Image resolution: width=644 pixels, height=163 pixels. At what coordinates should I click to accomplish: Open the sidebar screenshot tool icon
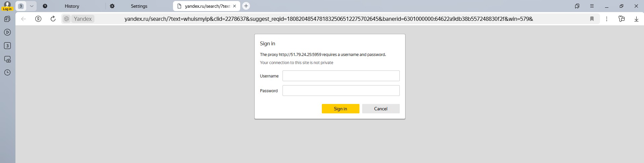pos(7,59)
